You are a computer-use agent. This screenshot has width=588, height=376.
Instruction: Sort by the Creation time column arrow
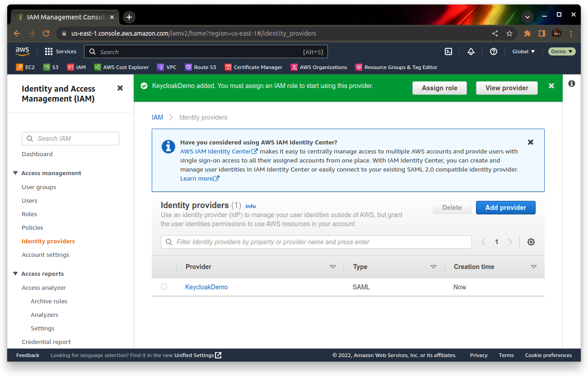tap(534, 267)
